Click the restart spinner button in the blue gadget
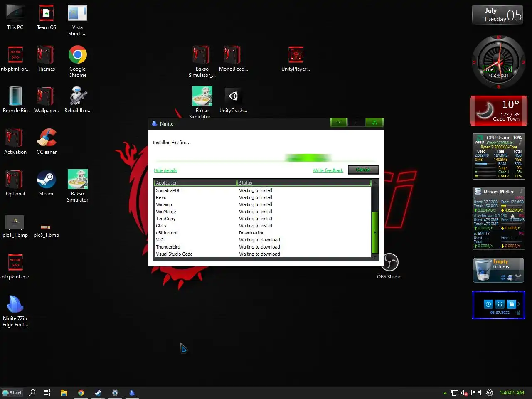Screen dimensions: 532x399 click(x=500, y=304)
